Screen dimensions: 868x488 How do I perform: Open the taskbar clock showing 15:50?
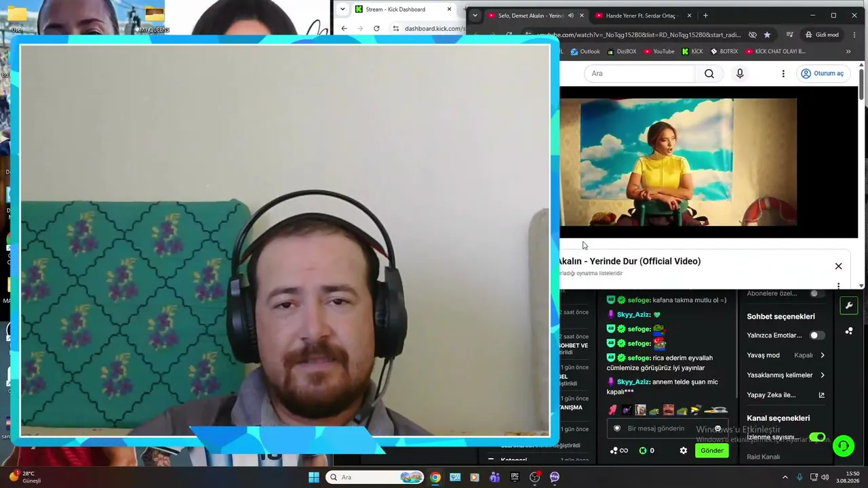[848, 477]
